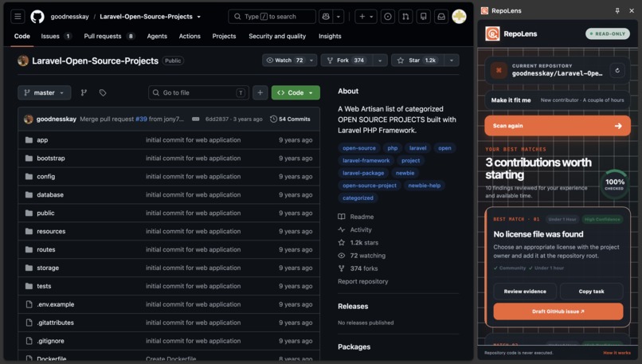Open the Repositories icon in the header
The height and width of the screenshot is (364, 642).
tap(424, 17)
